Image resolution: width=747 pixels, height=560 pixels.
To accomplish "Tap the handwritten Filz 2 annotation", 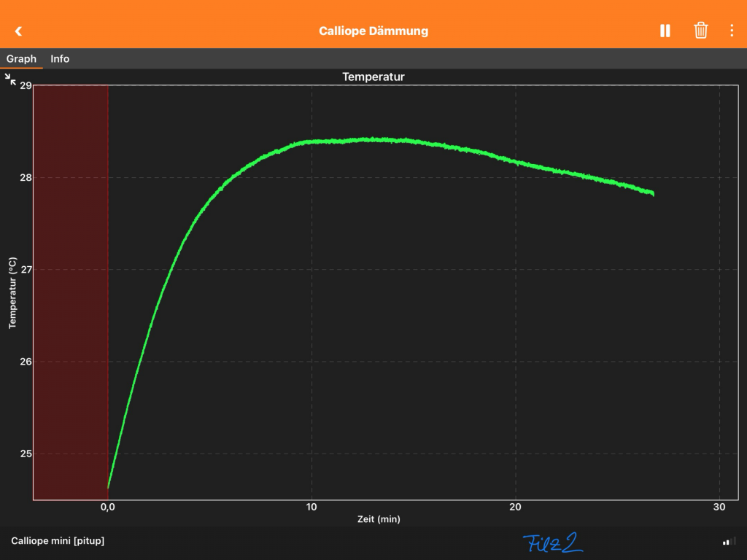I will tap(552, 542).
